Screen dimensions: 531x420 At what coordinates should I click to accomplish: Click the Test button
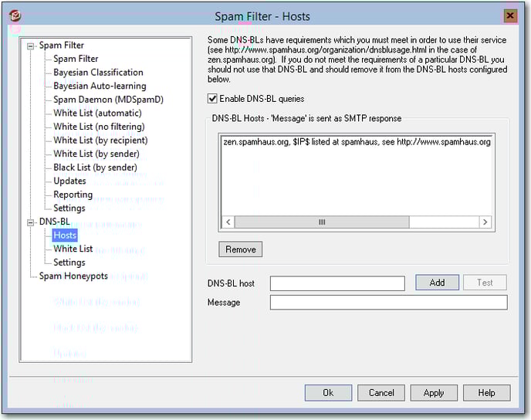[485, 283]
